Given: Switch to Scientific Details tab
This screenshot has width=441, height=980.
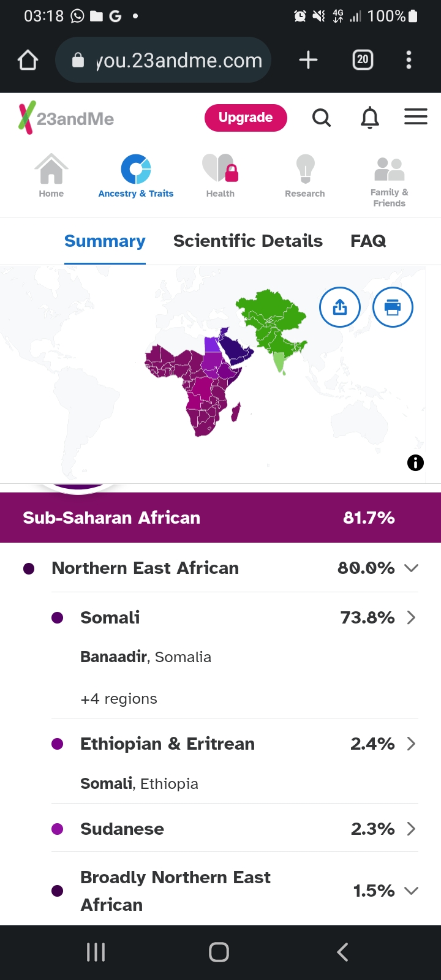Looking at the screenshot, I should pos(248,241).
